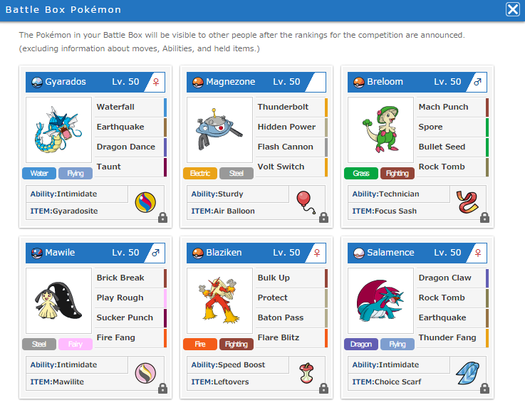Close the Battle Box Pokémon dialog
The height and width of the screenshot is (420, 525).
[513, 9]
